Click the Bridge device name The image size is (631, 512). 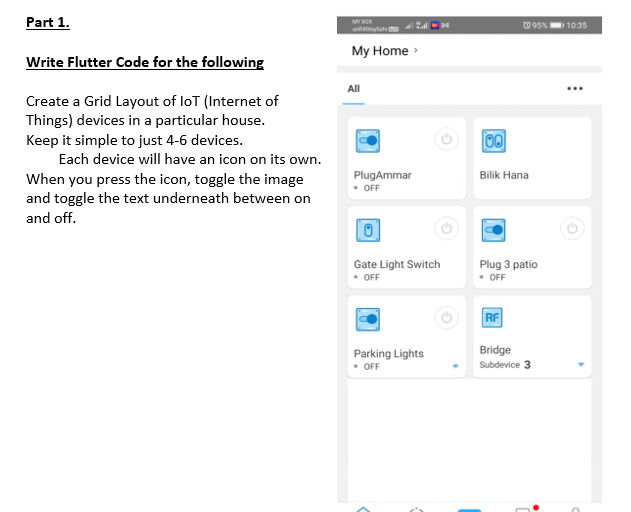[495, 350]
